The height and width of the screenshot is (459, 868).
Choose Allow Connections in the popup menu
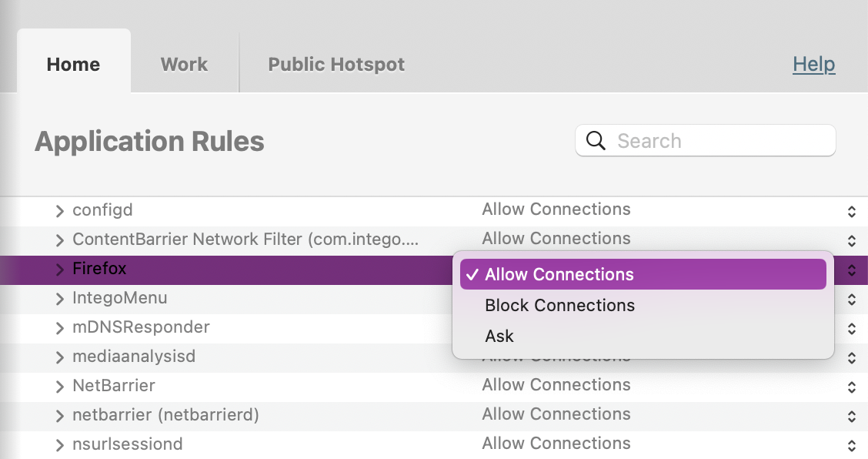click(643, 274)
